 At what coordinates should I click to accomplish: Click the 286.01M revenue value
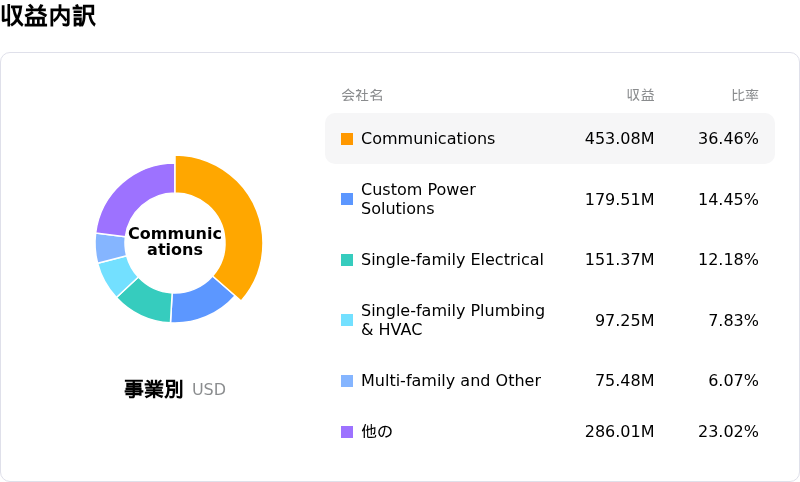pos(619,432)
